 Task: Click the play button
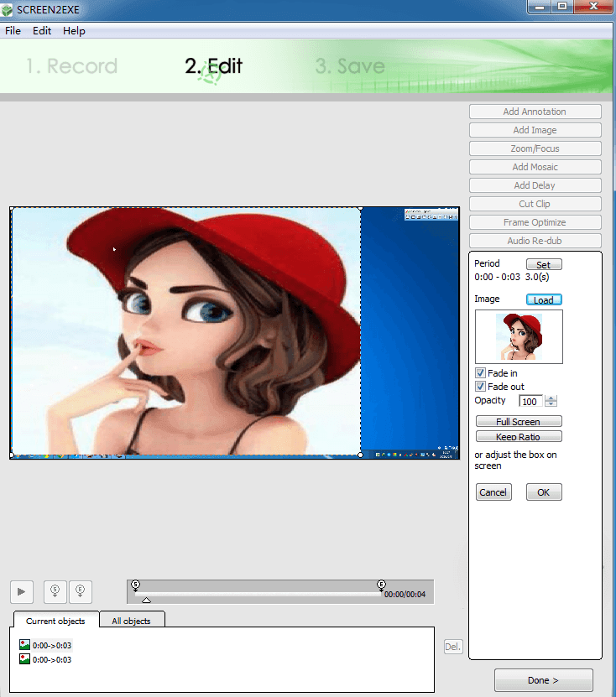pyautogui.click(x=22, y=591)
